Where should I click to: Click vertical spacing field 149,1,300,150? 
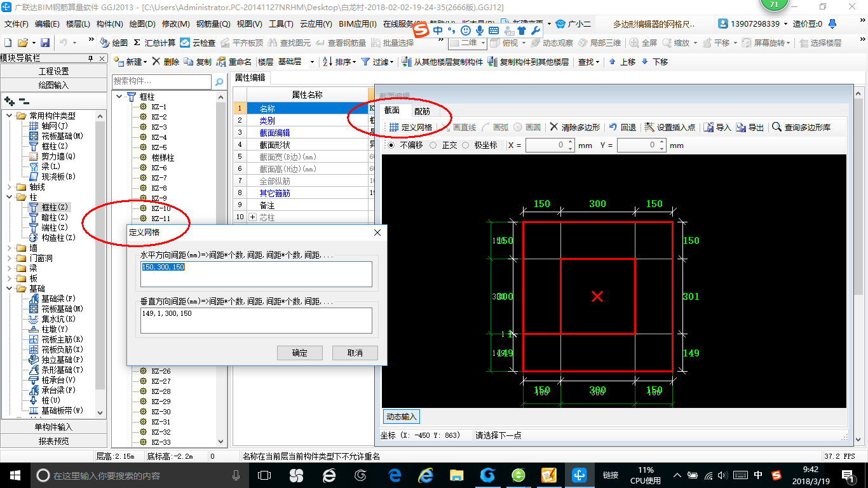pos(256,320)
